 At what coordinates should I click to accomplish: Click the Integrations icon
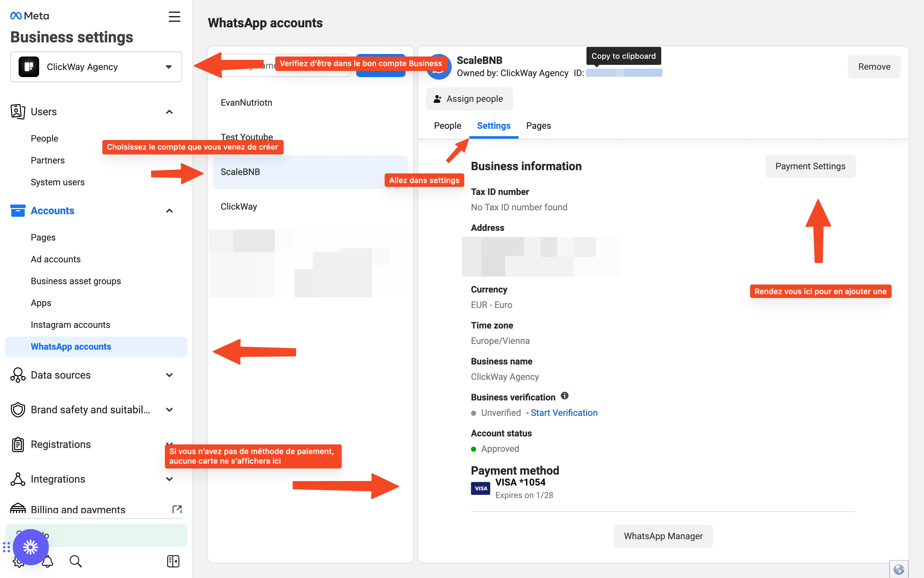point(18,479)
